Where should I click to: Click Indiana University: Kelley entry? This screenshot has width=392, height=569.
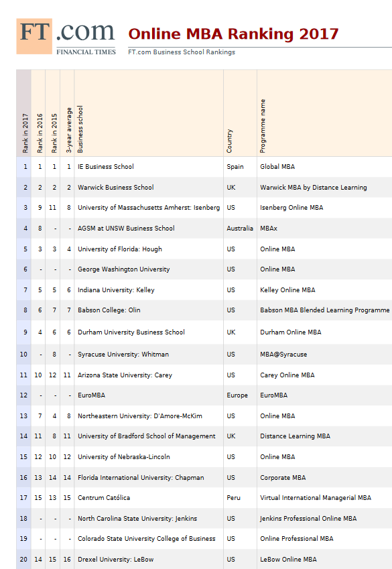tap(116, 290)
